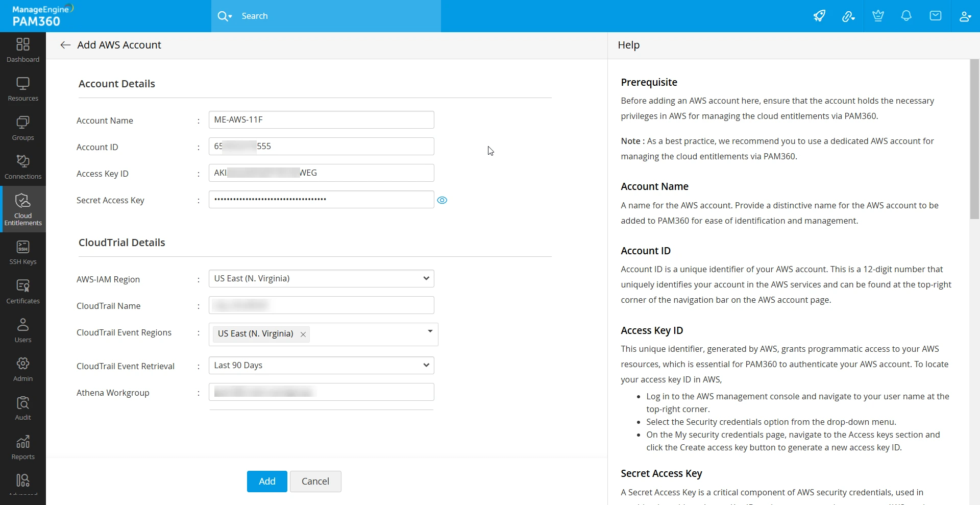Click the search magnifier dropdown icon
This screenshot has height=505, width=980.
pyautogui.click(x=225, y=16)
